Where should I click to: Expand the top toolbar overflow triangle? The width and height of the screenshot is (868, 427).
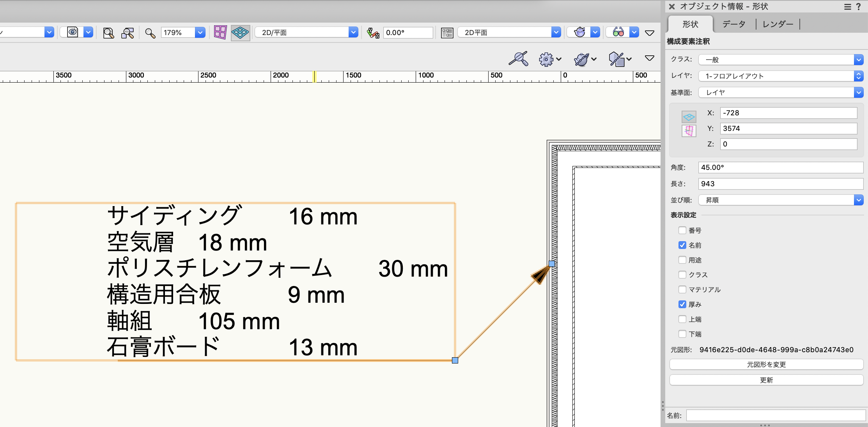[x=650, y=33]
